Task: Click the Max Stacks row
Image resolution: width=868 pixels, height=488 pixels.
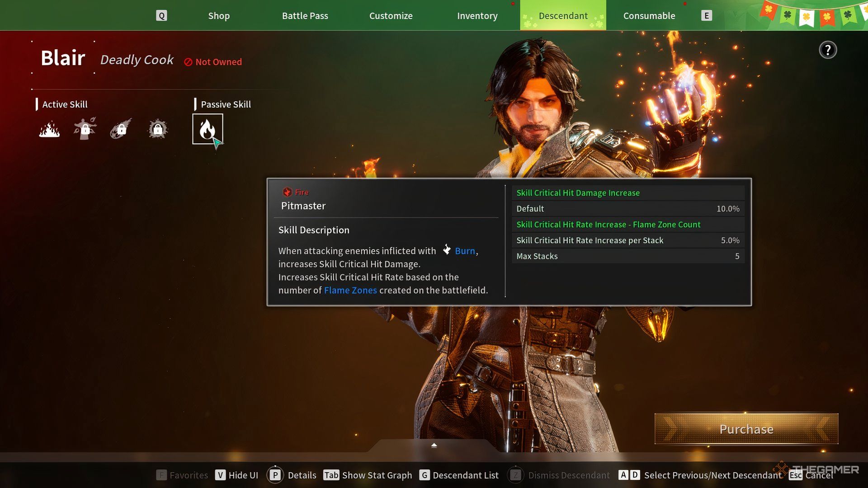Action: pyautogui.click(x=628, y=256)
